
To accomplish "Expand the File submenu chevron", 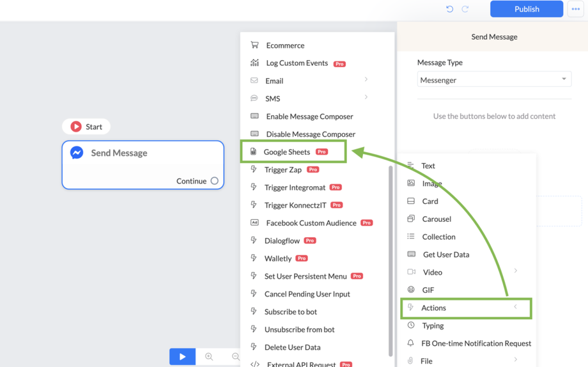I will click(516, 359).
